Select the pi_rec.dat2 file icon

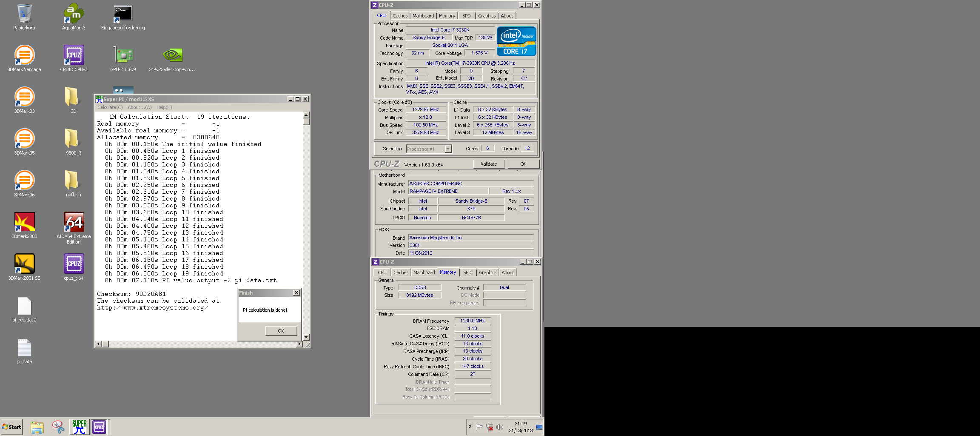pos(24,309)
